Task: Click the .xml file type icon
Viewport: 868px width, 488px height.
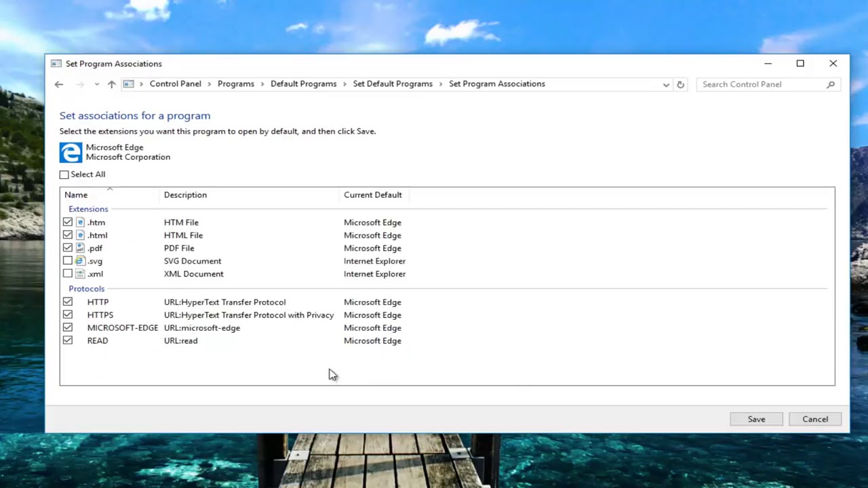Action: tap(80, 274)
